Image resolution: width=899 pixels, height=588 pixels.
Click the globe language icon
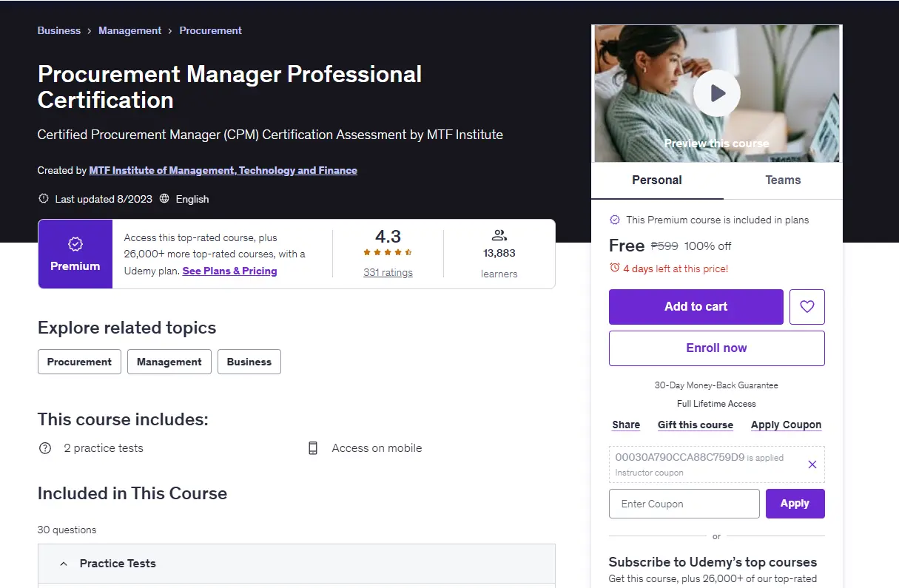point(164,199)
